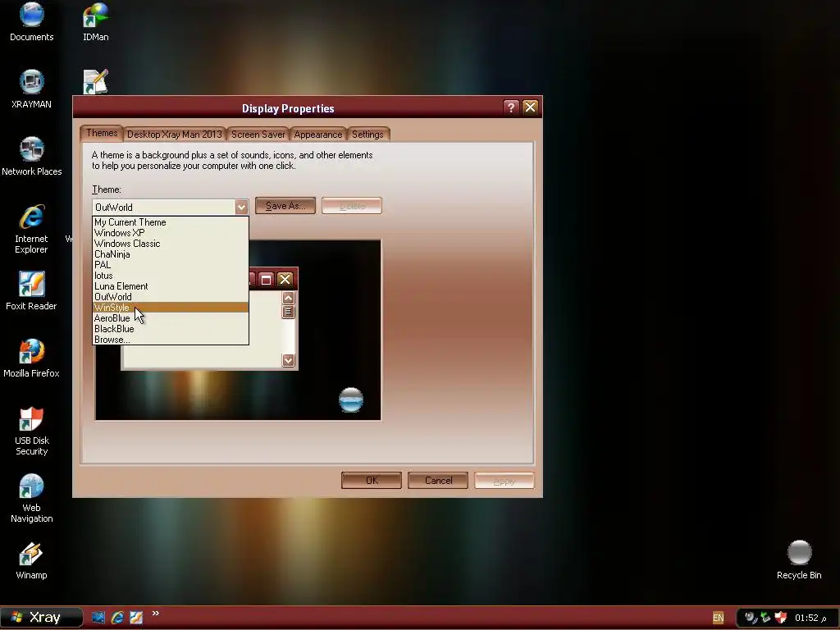Screen dimensions: 840x630
Task: Click the preview window's maximize button
Action: [267, 279]
